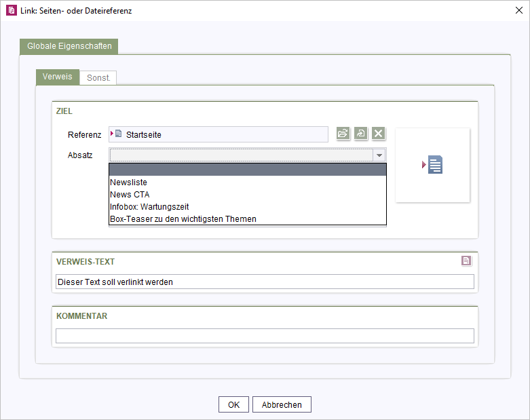Click the jump-to-reference icon next to Startseite

coord(360,134)
